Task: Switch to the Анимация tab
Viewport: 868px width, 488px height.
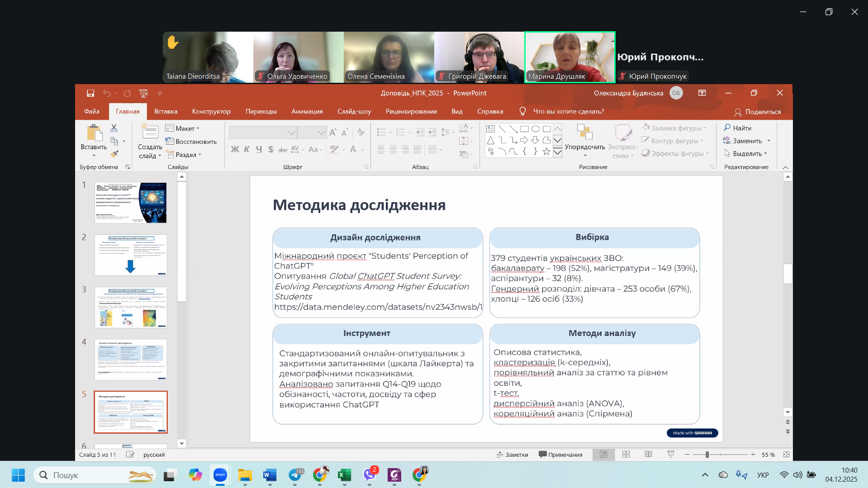Action: point(307,111)
